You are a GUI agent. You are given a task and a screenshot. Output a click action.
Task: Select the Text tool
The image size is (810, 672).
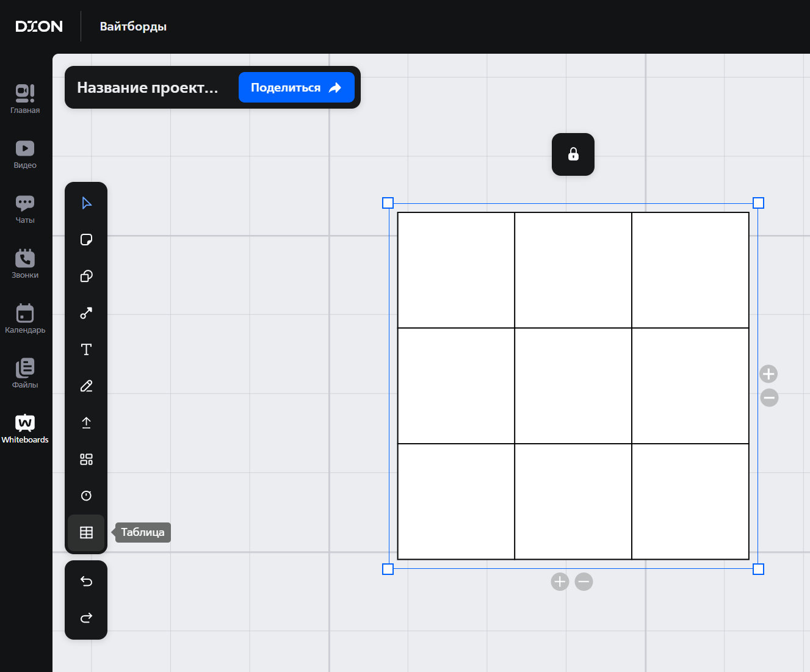86,350
